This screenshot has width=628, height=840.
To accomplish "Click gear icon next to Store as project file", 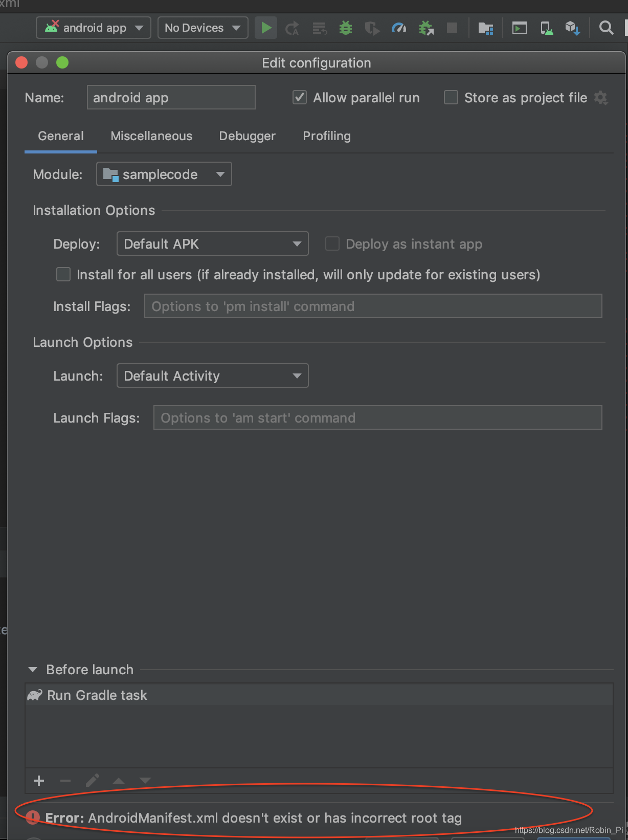I will (601, 98).
